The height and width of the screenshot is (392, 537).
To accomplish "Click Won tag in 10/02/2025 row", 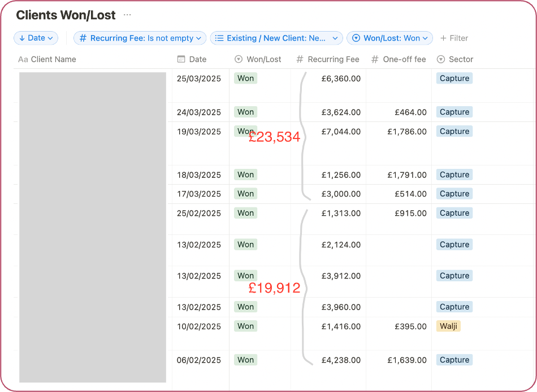I will 245,326.
